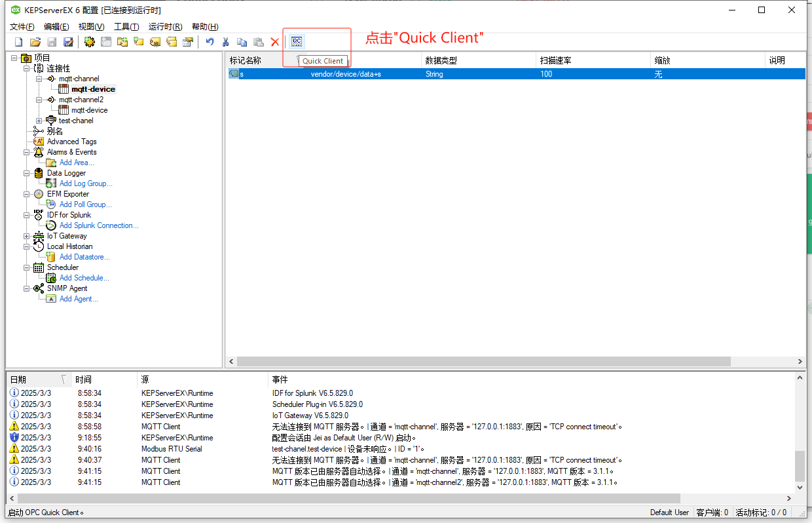Click the Add Datastore... link
This screenshot has width=812, height=523.
pos(84,257)
